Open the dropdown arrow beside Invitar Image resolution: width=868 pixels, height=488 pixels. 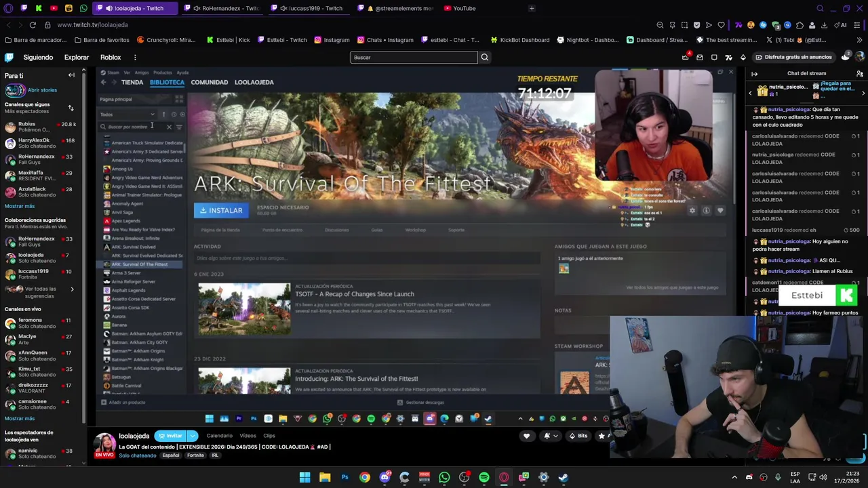click(193, 436)
